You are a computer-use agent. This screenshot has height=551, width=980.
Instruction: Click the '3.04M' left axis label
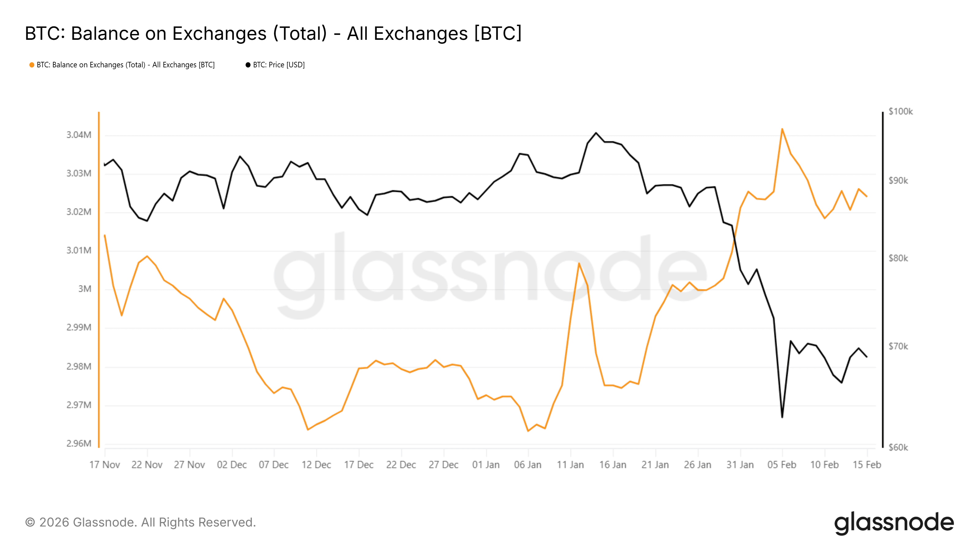[x=79, y=135]
